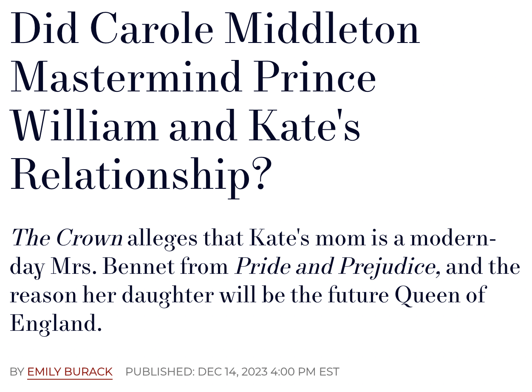Image resolution: width=532 pixels, height=392 pixels.
Task: Click 'Prince' in the headline
Action: 315,77
